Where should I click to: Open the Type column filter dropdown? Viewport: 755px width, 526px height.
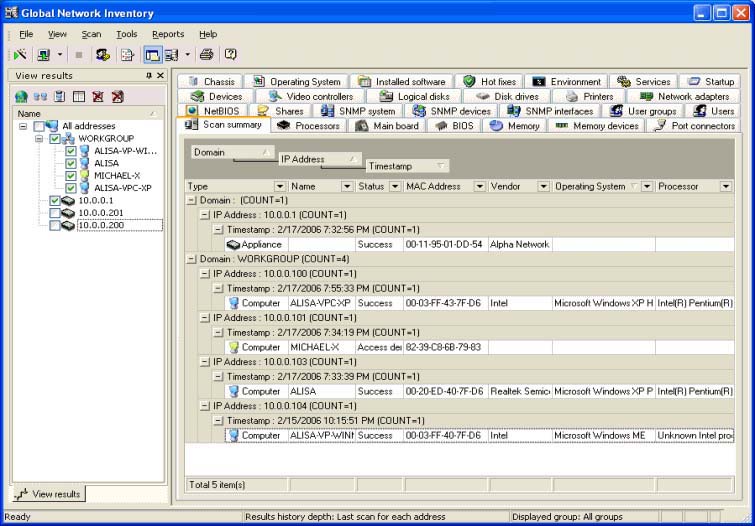tap(280, 186)
